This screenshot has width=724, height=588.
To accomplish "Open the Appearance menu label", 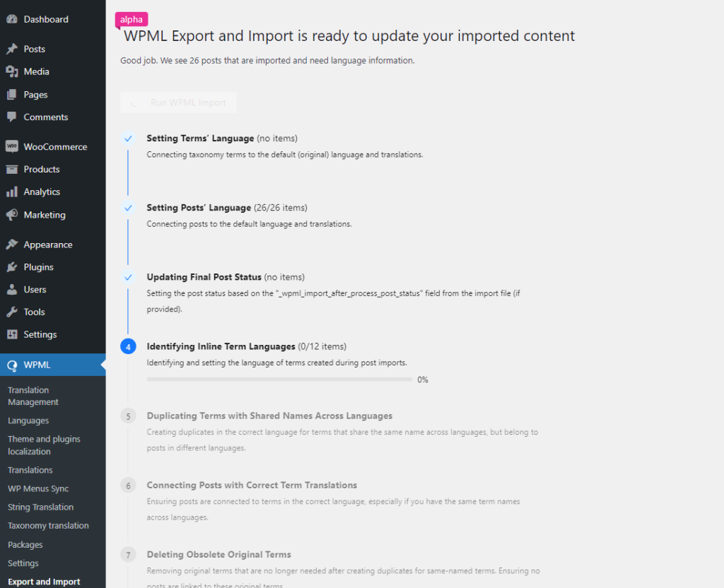I will [x=48, y=245].
